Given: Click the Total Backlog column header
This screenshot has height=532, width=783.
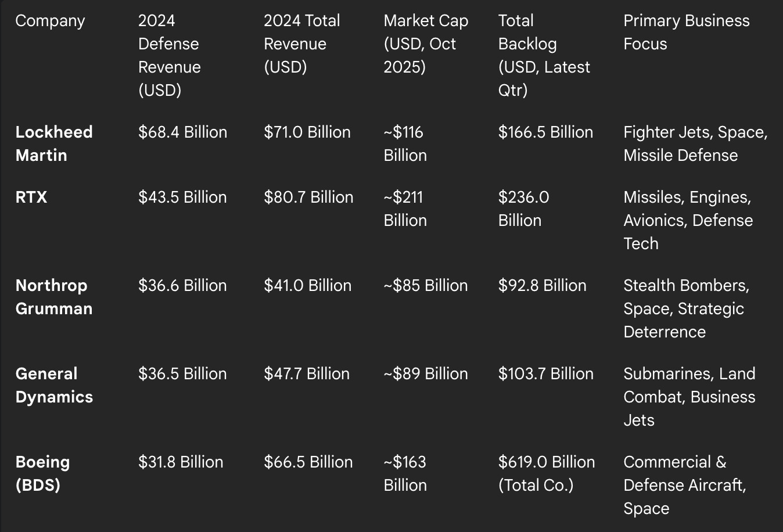Looking at the screenshot, I should pos(544,55).
